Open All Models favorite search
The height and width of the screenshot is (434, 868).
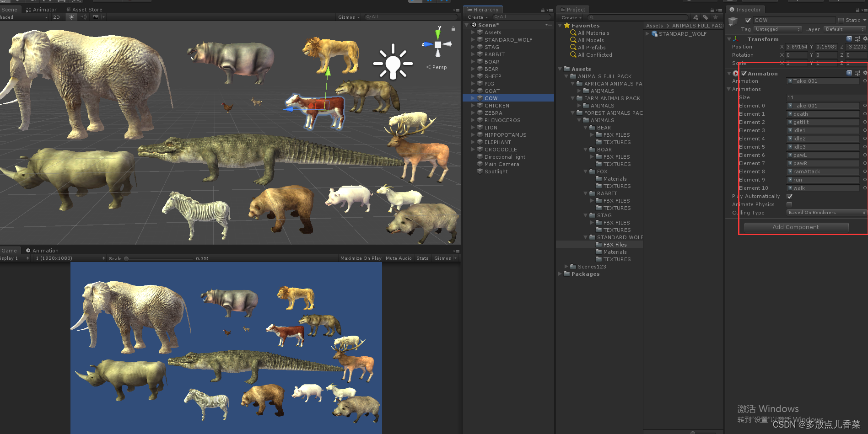click(591, 40)
